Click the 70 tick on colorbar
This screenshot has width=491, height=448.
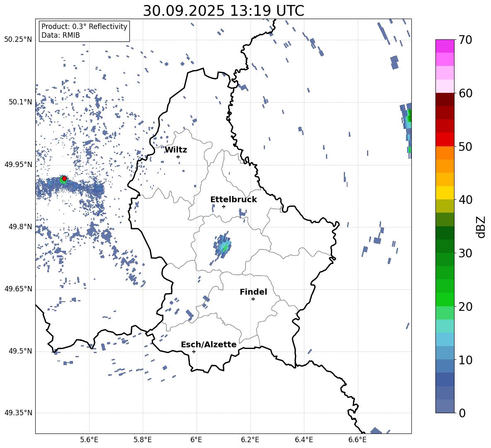tap(465, 40)
